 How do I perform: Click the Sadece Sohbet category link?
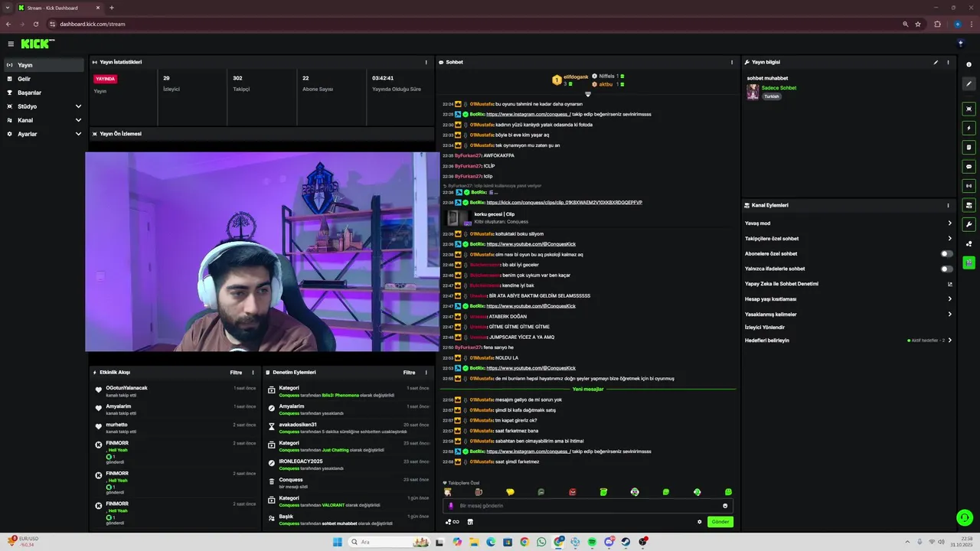[x=779, y=88]
